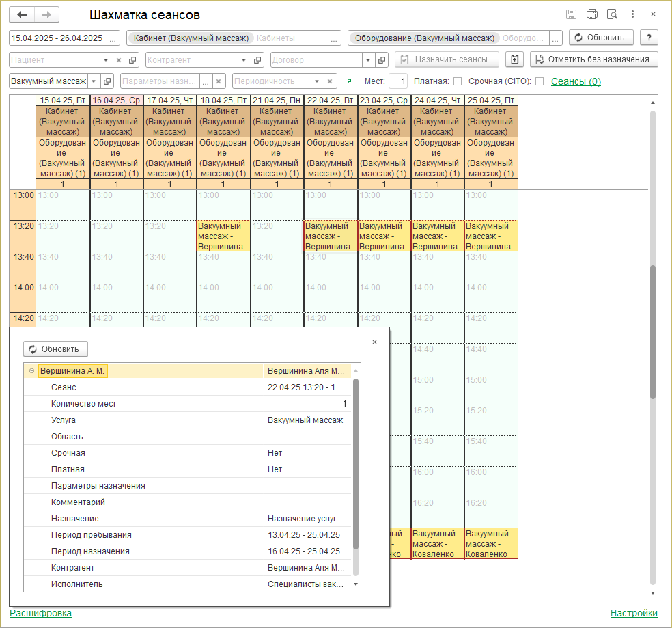The height and width of the screenshot is (628, 672).
Task: Enable the Платная checkbox
Action: 458,81
